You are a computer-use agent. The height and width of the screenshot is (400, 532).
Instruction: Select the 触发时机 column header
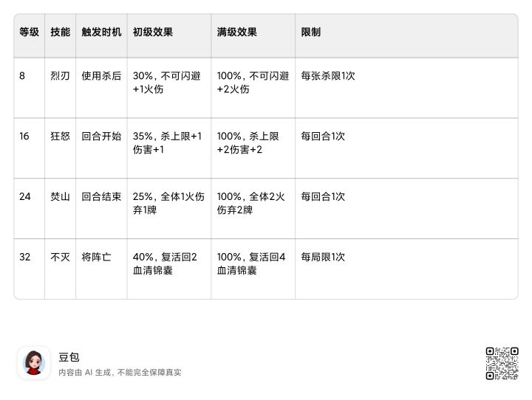pyautogui.click(x=101, y=32)
